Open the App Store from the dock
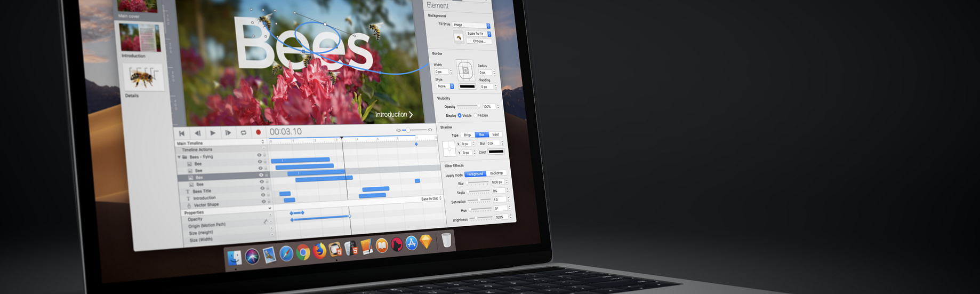Viewport: 980px width, 294px height. coord(411,243)
